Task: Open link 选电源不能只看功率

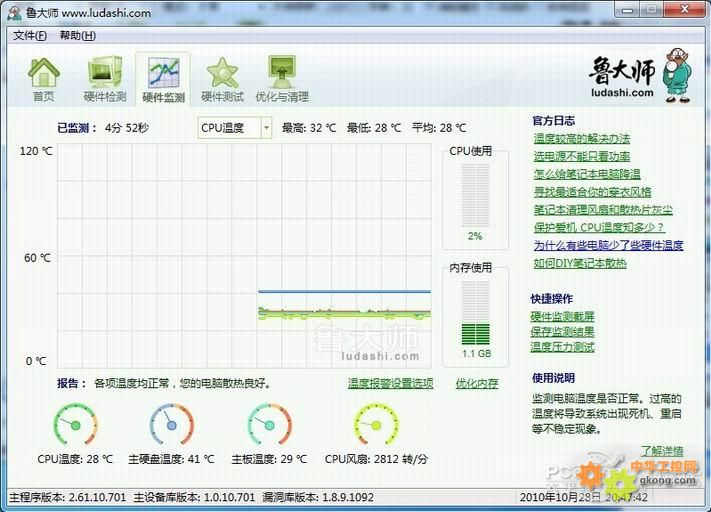Action: pos(582,156)
